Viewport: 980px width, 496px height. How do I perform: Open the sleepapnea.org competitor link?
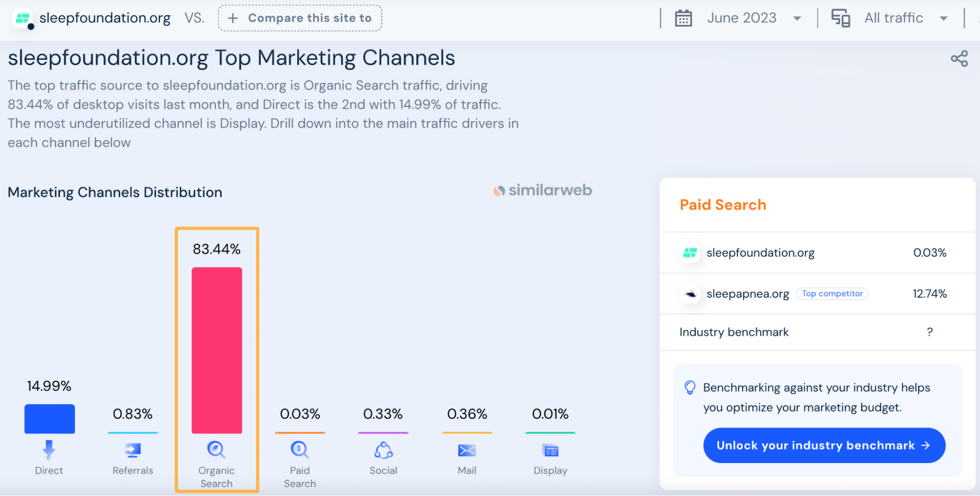pos(748,293)
